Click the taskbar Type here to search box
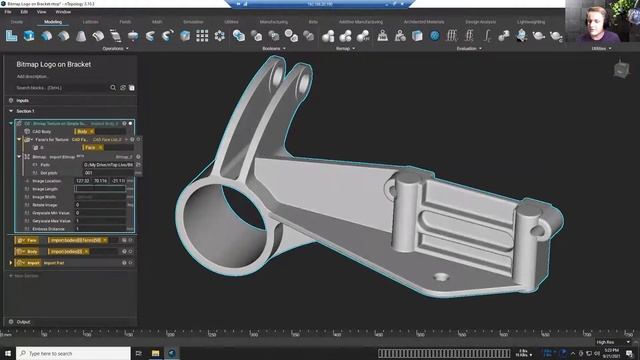The width and height of the screenshot is (640, 360). (x=73, y=353)
